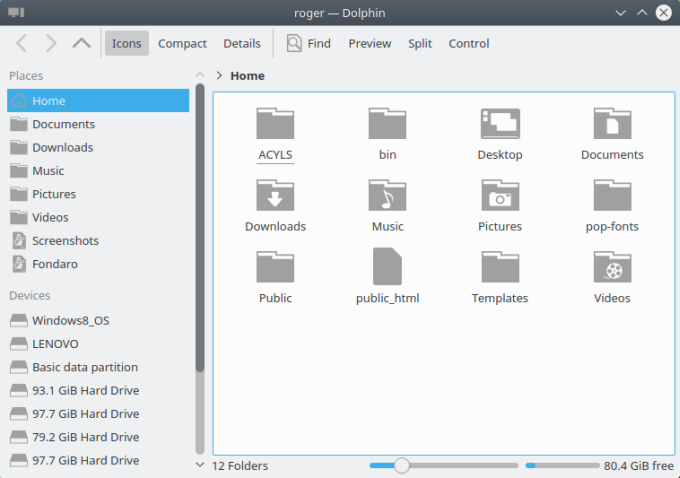Viewport: 680px width, 478px height.
Task: Switch to Icons view mode
Action: (x=127, y=43)
